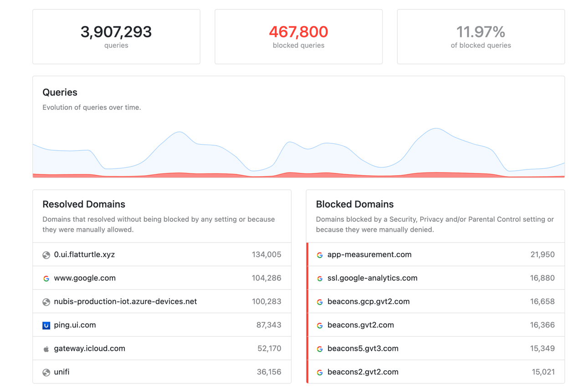Click the 15,349 blocked count value
The image size is (583, 392).
pyautogui.click(x=542, y=348)
